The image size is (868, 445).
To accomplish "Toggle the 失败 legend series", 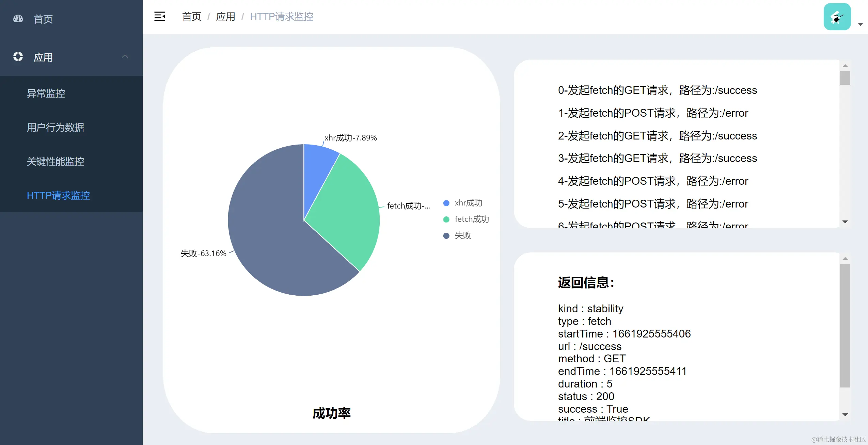I will [x=457, y=235].
